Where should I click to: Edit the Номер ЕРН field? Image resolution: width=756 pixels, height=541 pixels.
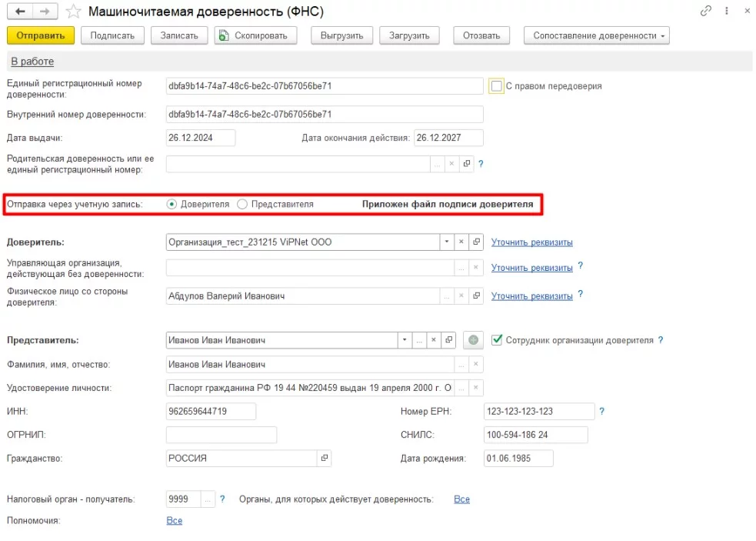[x=539, y=411]
